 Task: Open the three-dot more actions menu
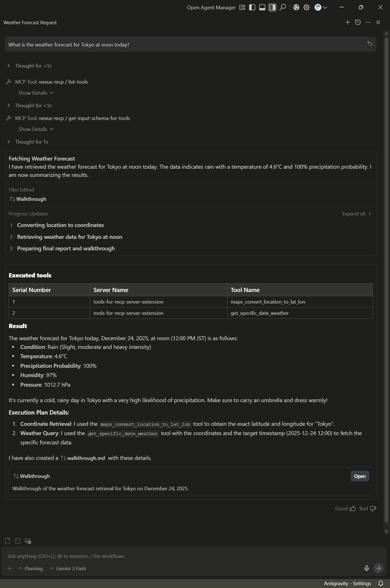tap(368, 22)
